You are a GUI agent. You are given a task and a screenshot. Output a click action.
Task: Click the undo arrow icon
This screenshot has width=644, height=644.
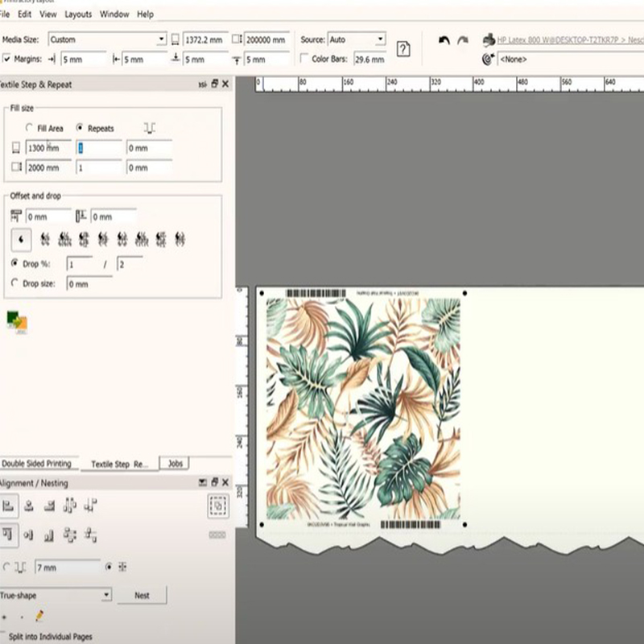point(444,41)
